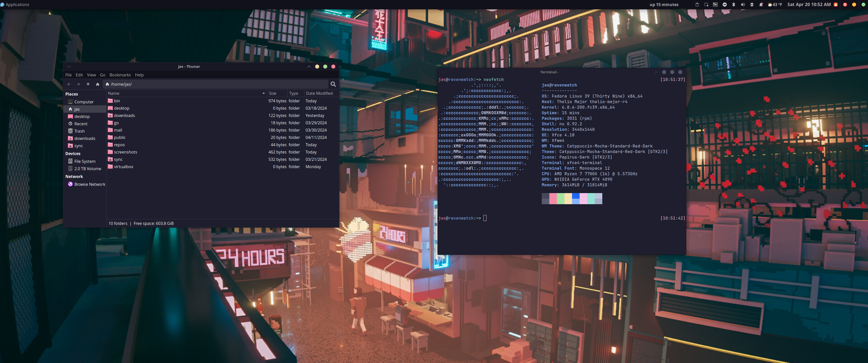
Task: Click the notification bell in top panel
Action: 761,4
